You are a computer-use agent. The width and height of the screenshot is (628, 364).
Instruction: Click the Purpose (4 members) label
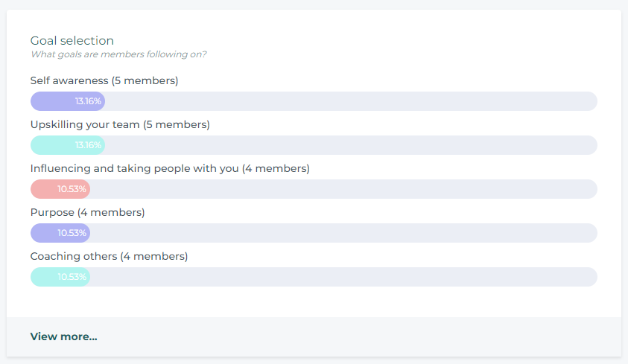click(x=87, y=212)
